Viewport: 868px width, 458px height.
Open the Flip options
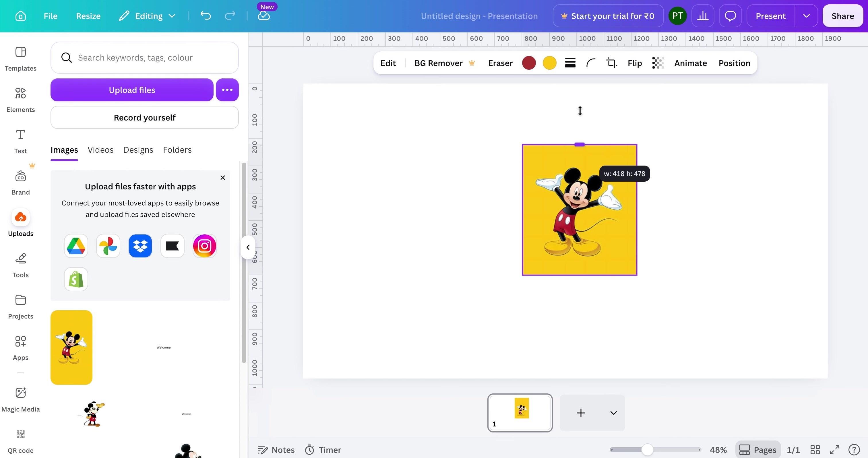tap(634, 63)
